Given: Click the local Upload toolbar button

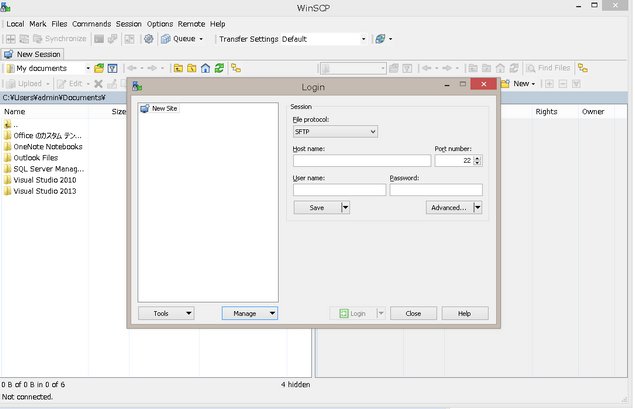Looking at the screenshot, I should pyautogui.click(x=28, y=84).
